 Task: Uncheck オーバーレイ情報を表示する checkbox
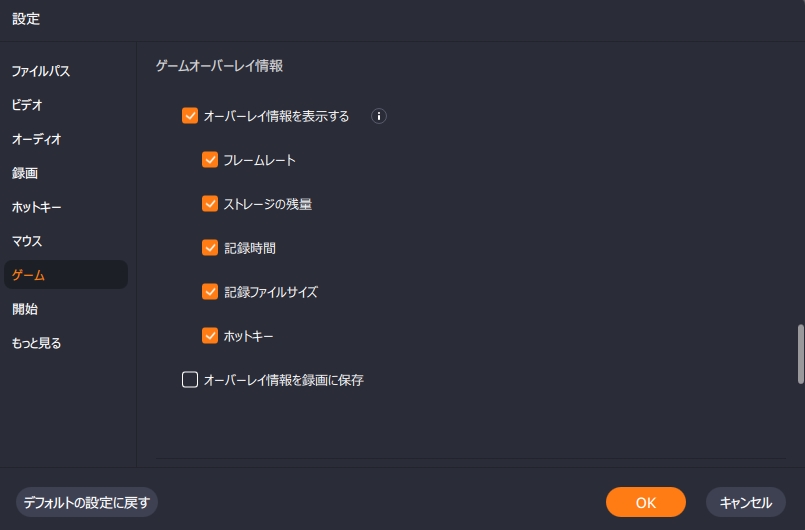tap(190, 116)
